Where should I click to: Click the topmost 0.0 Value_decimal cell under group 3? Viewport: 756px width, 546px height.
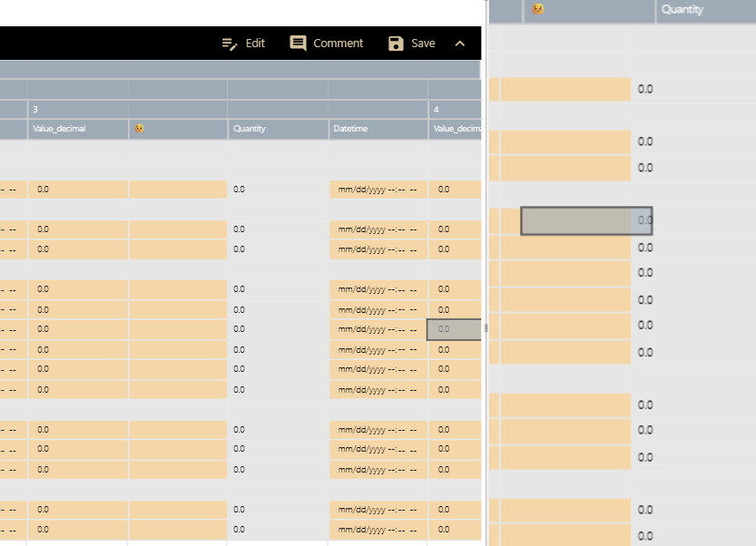point(78,190)
